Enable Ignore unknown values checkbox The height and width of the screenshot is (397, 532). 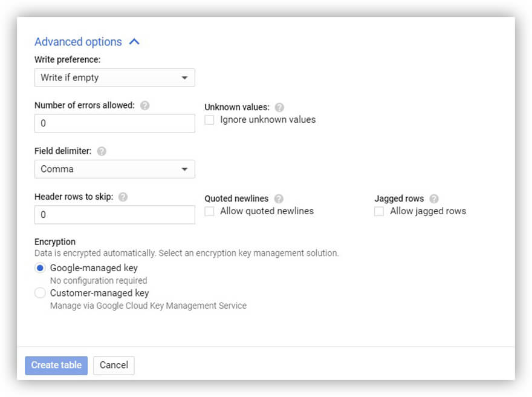pyautogui.click(x=209, y=120)
